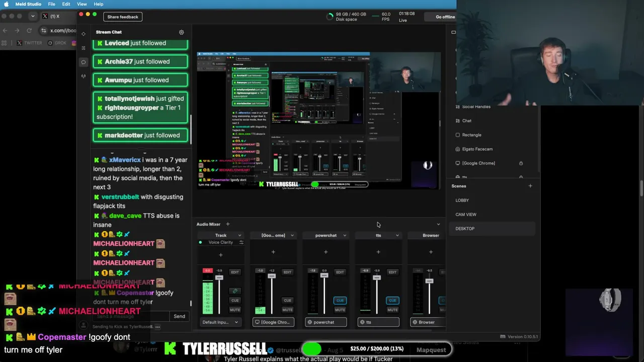
Task: Click the [Google Chrome] layer display icon
Action: [x=457, y=163]
